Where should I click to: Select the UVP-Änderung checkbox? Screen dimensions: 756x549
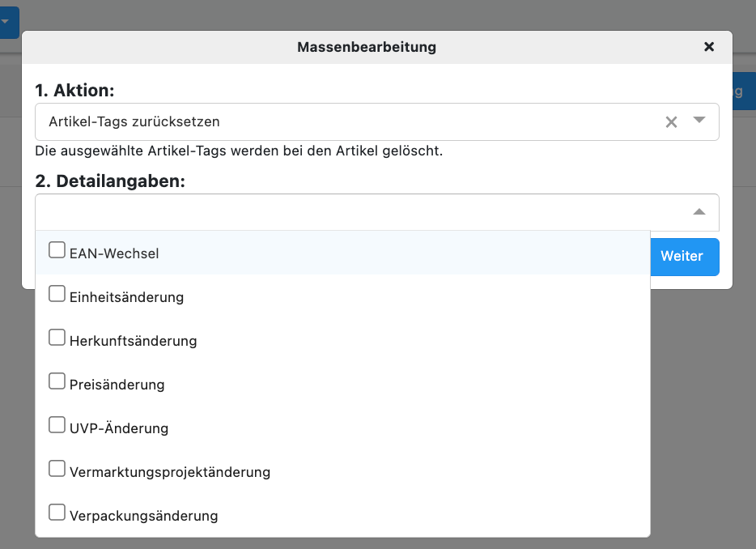click(x=57, y=426)
